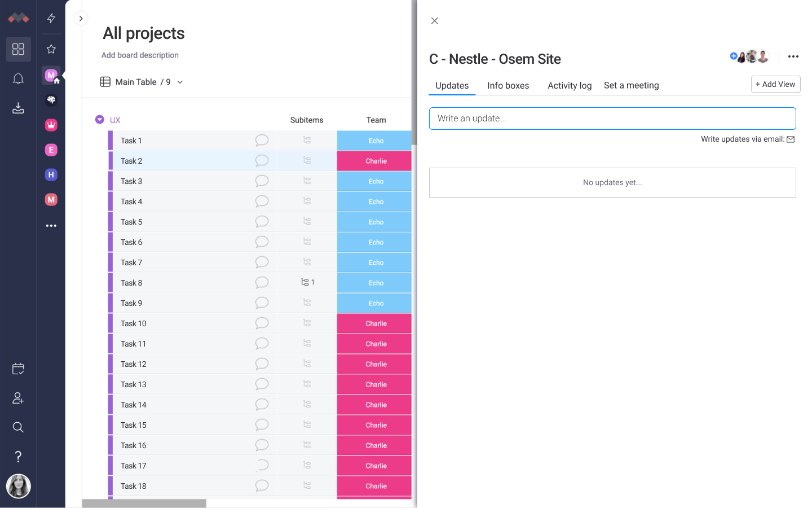Open the inbox download icon
812x508 pixels.
(x=18, y=108)
